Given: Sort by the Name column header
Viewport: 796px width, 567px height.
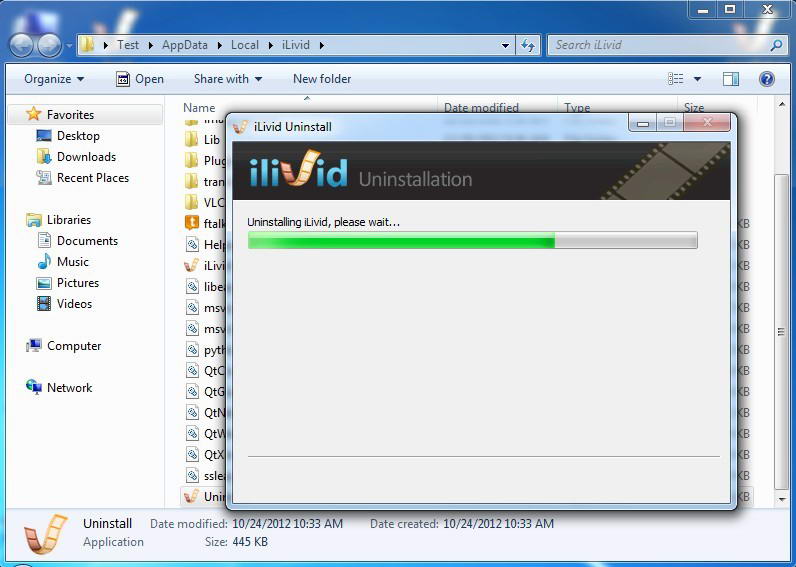Looking at the screenshot, I should point(199,108).
